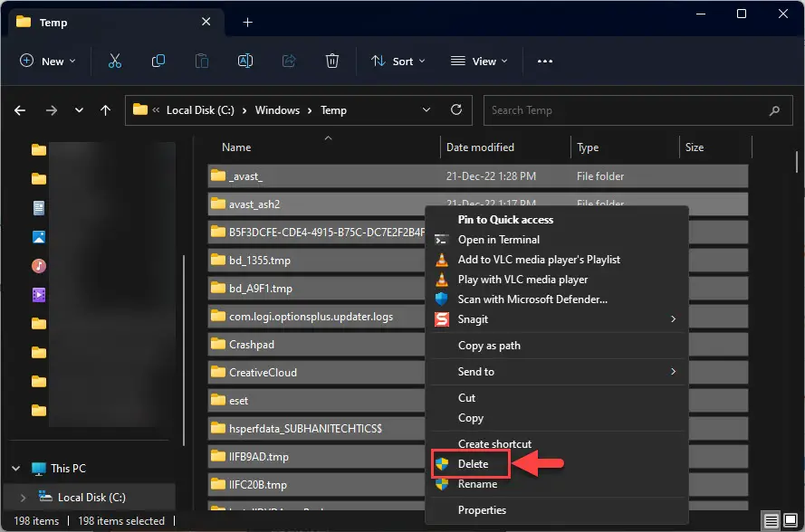Refresh the Temp folder view
The width and height of the screenshot is (805, 532).
455,109
